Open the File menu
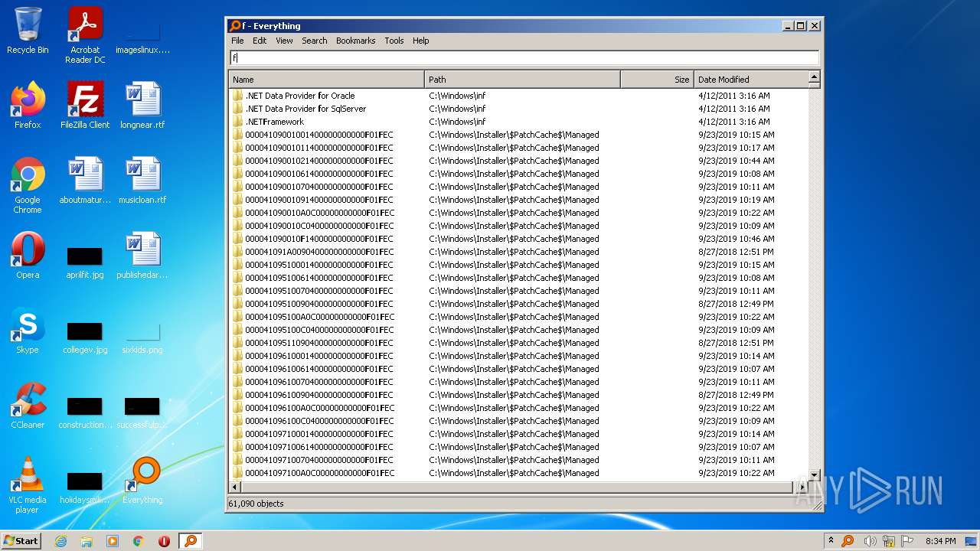This screenshot has height=551, width=980. pos(237,41)
